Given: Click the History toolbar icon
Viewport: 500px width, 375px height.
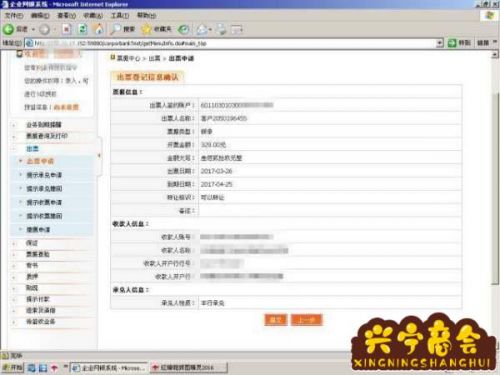Looking at the screenshot, I should [x=183, y=30].
